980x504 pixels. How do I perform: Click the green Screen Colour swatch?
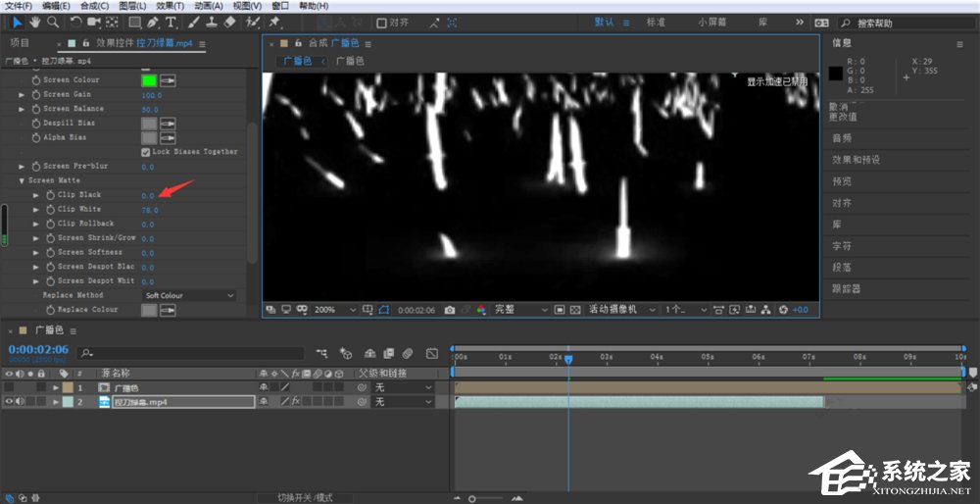pyautogui.click(x=149, y=80)
